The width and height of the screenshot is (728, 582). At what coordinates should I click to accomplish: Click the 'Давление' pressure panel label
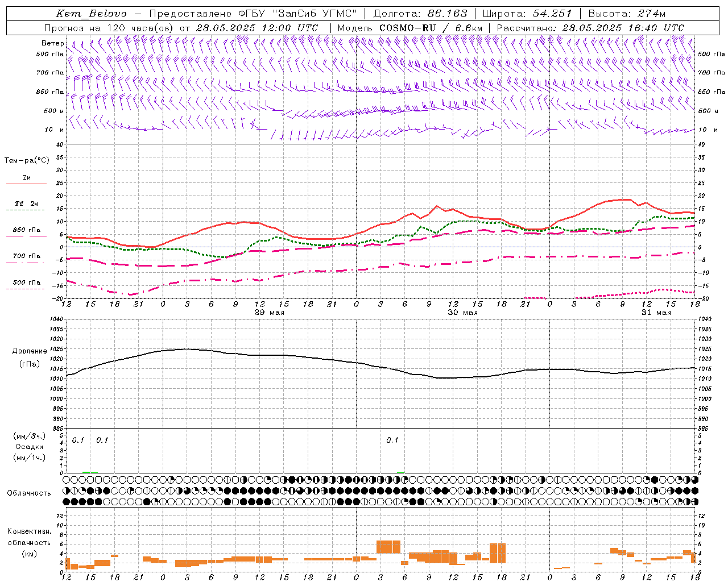30,351
